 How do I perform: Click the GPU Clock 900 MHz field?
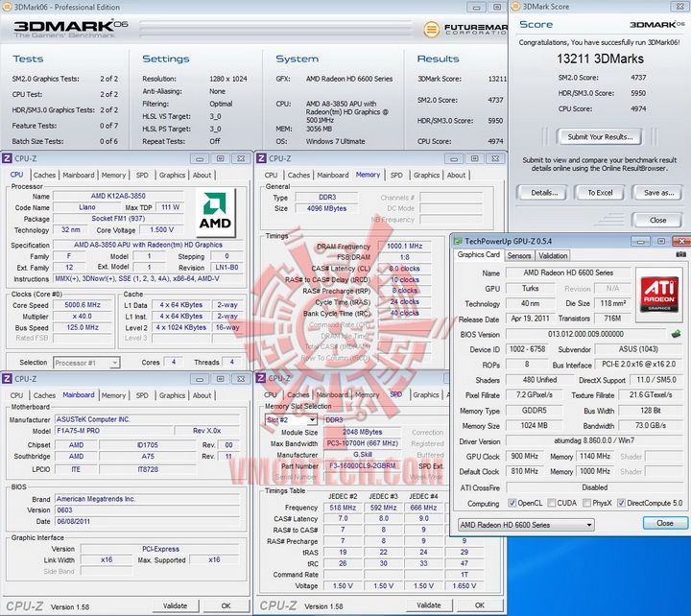[524, 457]
